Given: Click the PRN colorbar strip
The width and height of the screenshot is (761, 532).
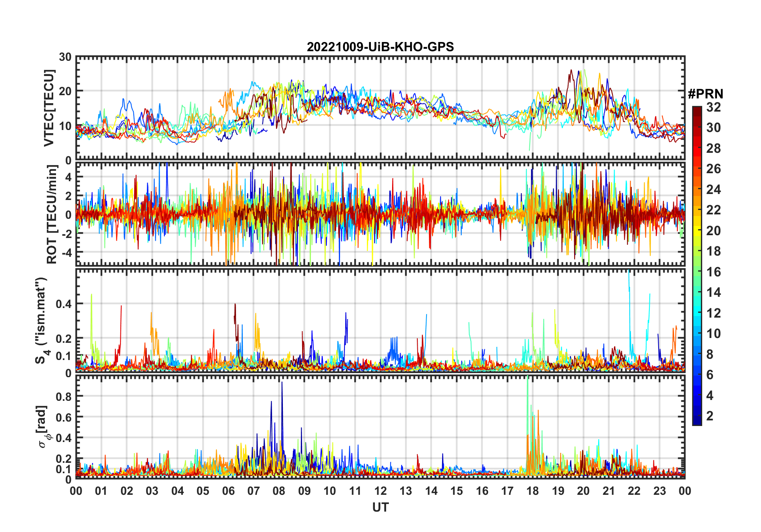Looking at the screenshot, I should (x=697, y=266).
